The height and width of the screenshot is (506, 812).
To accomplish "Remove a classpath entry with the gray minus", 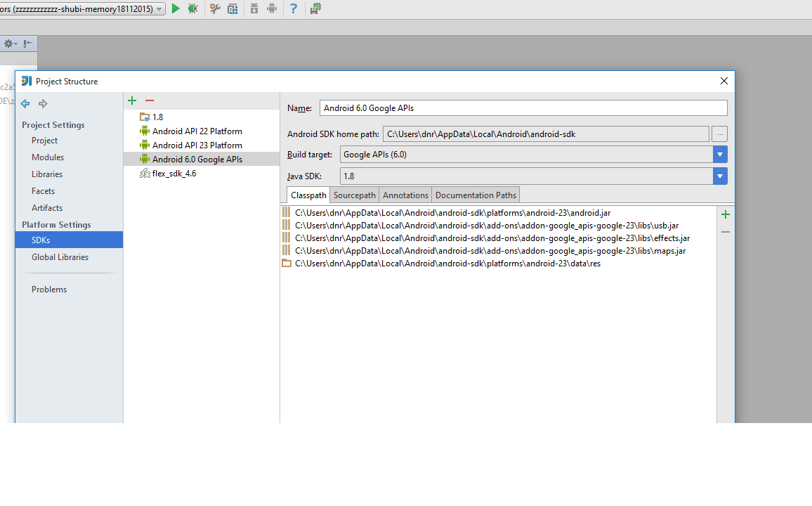I will (x=726, y=232).
